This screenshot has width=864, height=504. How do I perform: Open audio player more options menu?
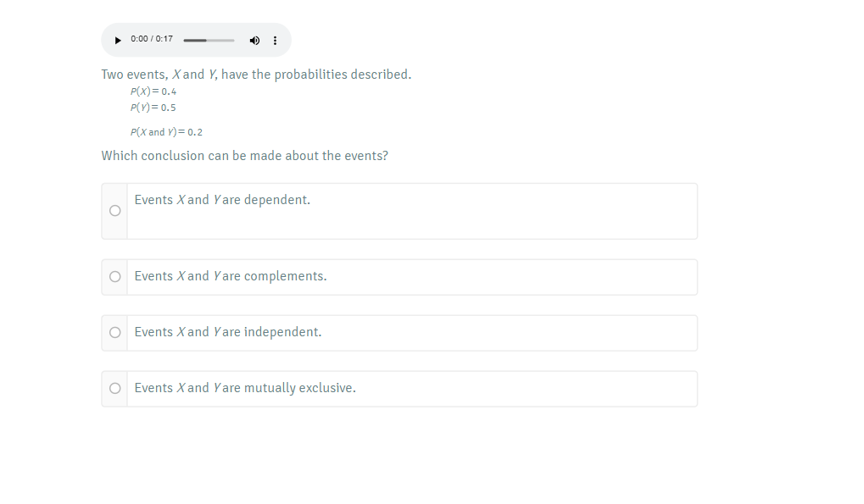(x=275, y=40)
